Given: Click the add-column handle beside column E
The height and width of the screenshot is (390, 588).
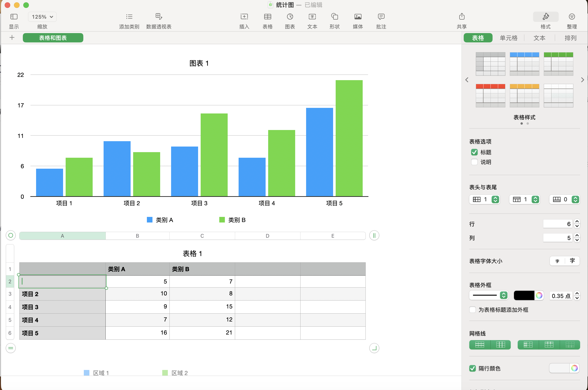Looking at the screenshot, I should (374, 235).
